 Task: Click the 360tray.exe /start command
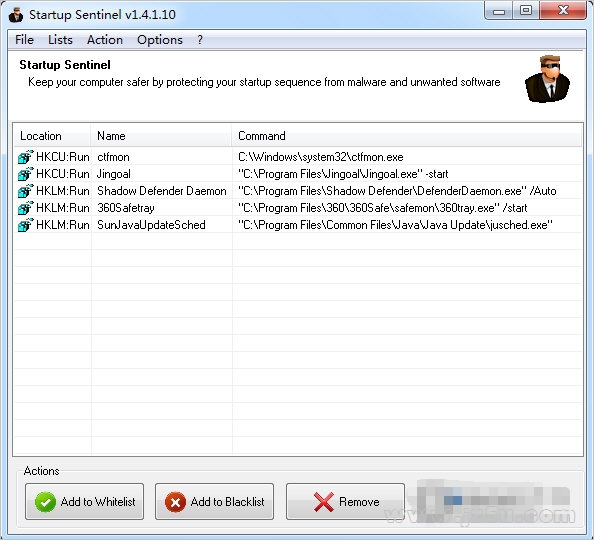(382, 208)
